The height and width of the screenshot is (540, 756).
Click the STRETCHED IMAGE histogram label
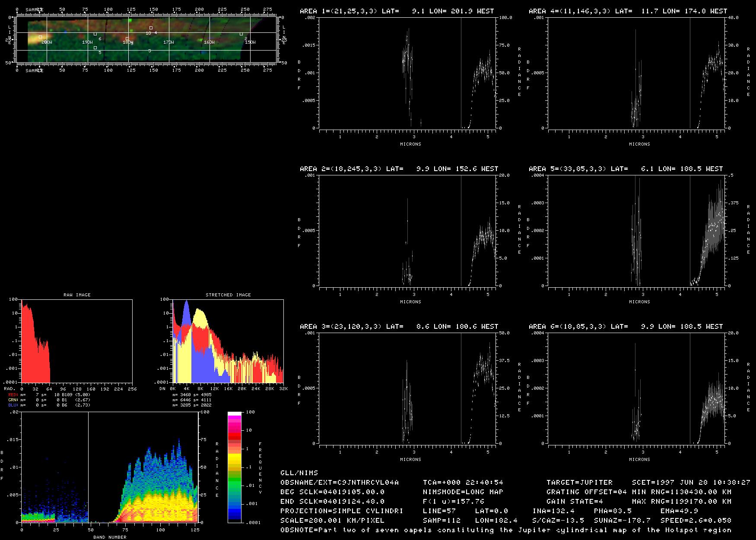228,295
